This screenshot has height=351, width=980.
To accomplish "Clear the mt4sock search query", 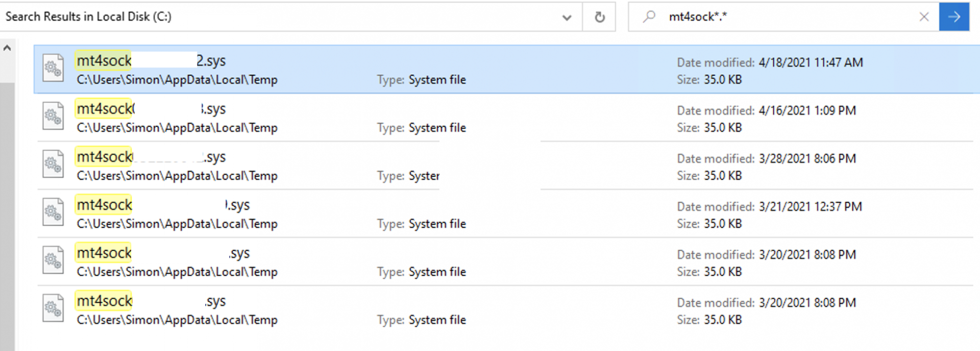I will tap(924, 17).
